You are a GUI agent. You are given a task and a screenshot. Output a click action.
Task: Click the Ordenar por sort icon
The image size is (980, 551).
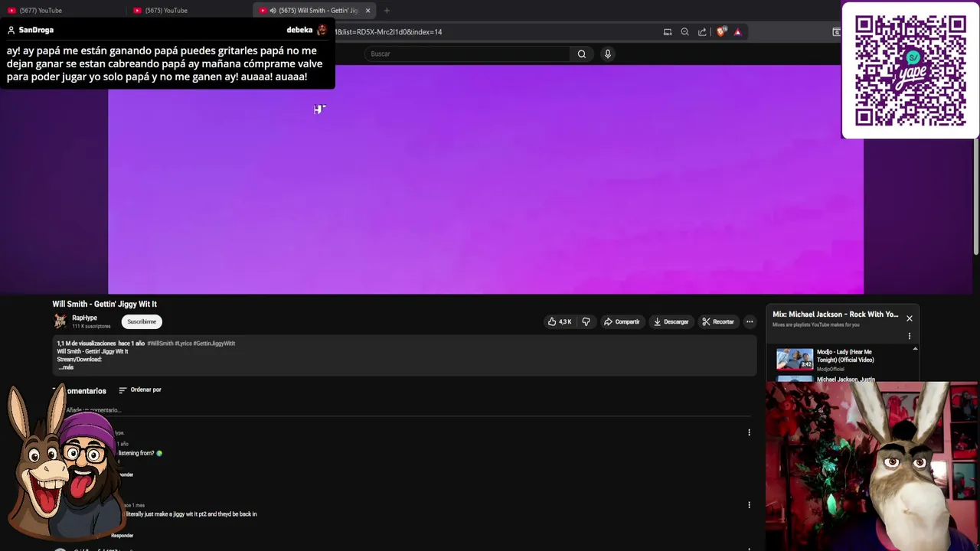point(122,390)
